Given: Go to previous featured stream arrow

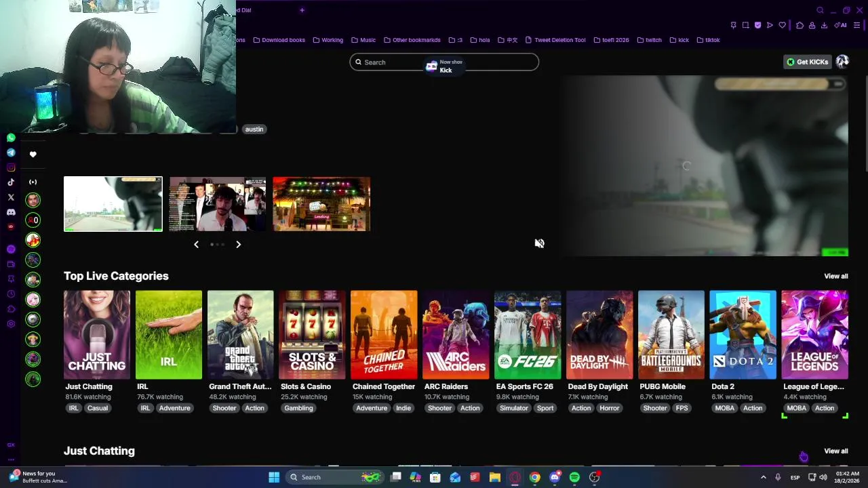Looking at the screenshot, I should tap(196, 244).
